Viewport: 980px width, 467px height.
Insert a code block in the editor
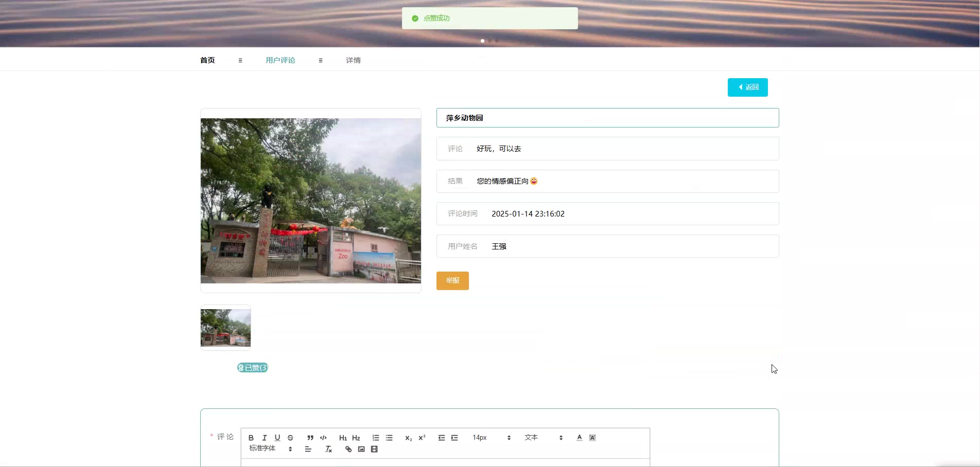point(323,438)
